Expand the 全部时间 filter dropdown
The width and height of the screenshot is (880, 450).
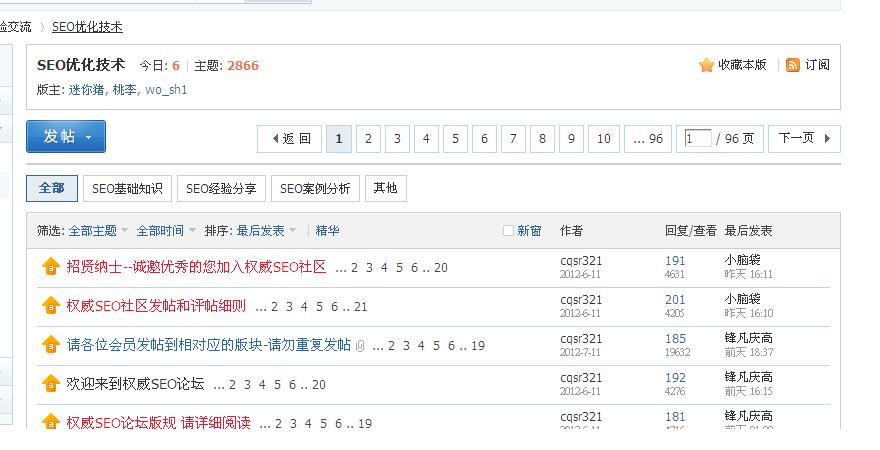pos(192,230)
